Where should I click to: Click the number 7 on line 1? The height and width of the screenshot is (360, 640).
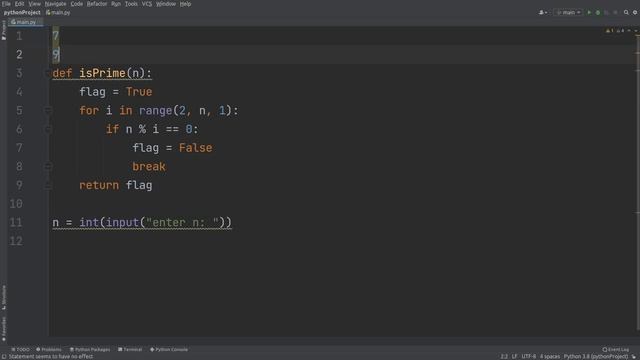[x=56, y=36]
